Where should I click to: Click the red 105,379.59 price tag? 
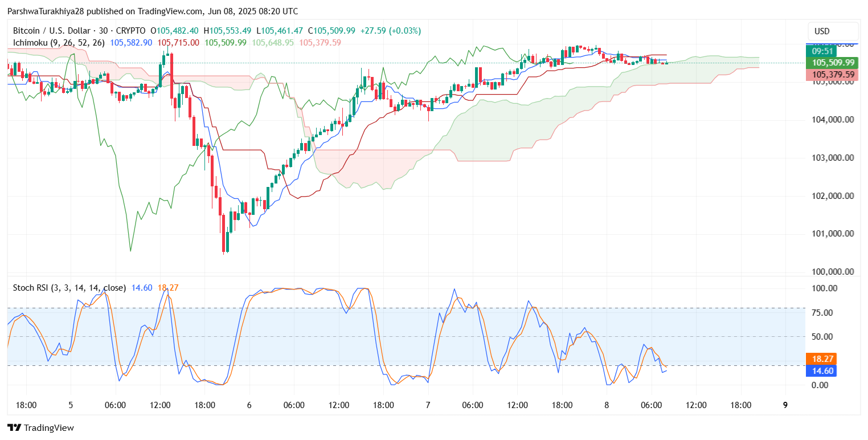coord(833,74)
